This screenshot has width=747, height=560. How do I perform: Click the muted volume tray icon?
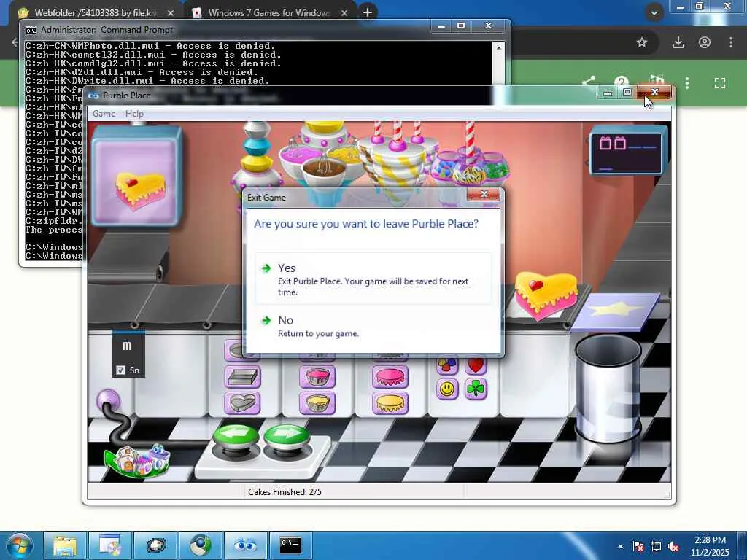673,546
